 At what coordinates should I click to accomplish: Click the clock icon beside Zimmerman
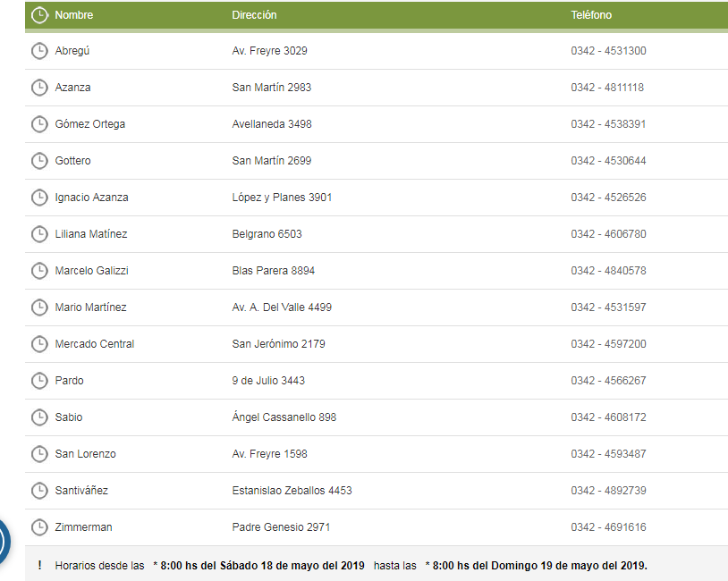39,527
